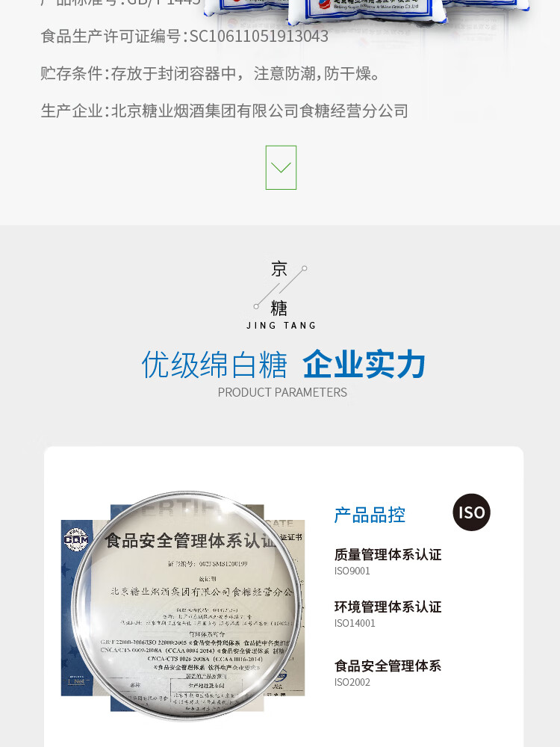Click the 生产企业 manufacturer line
560x747 pixels.
click(x=224, y=111)
